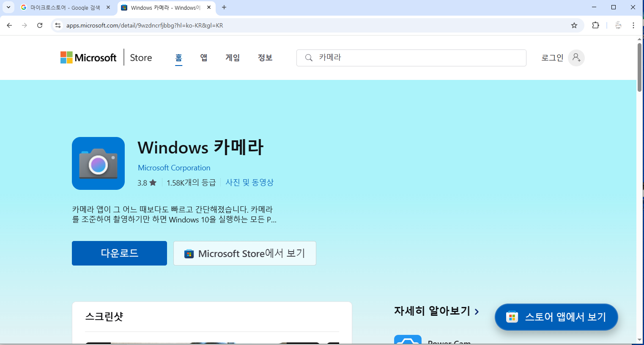This screenshot has width=644, height=345.
Task: Minimize the browser window
Action: pos(594,7)
